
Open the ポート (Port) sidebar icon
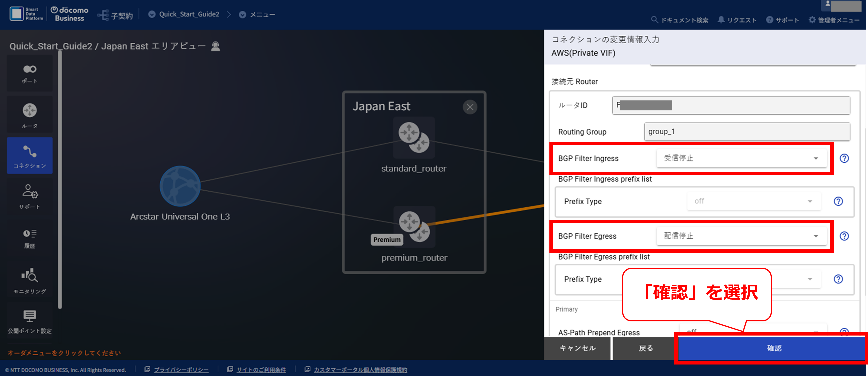point(30,74)
